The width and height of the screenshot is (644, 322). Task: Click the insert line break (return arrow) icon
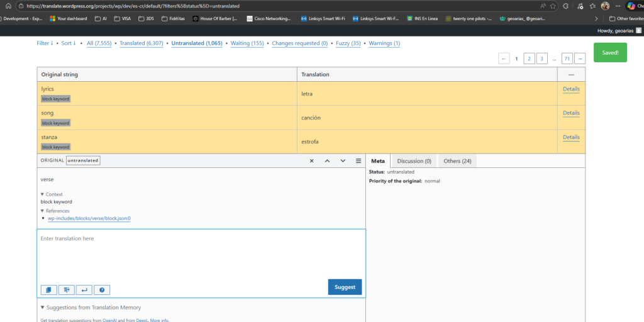coord(84,290)
